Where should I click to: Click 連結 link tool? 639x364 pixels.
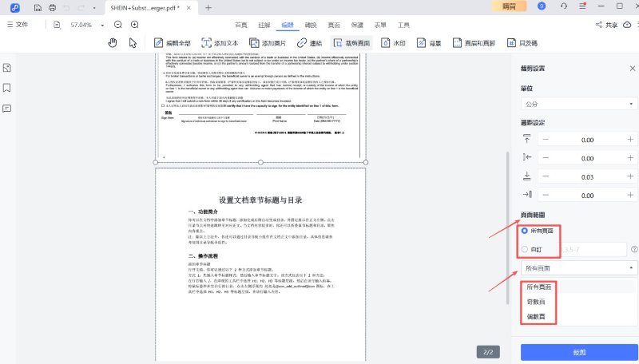coord(310,43)
